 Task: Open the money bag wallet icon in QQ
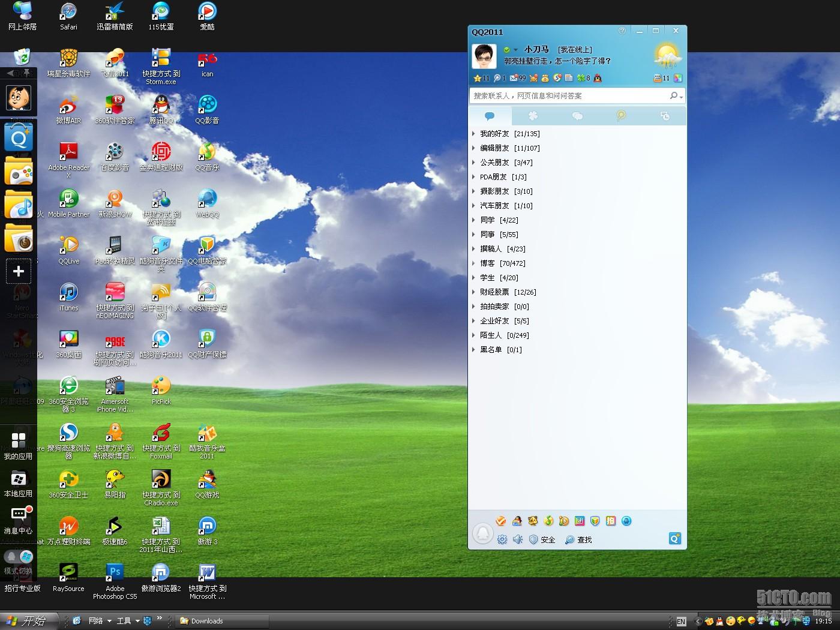click(x=545, y=78)
